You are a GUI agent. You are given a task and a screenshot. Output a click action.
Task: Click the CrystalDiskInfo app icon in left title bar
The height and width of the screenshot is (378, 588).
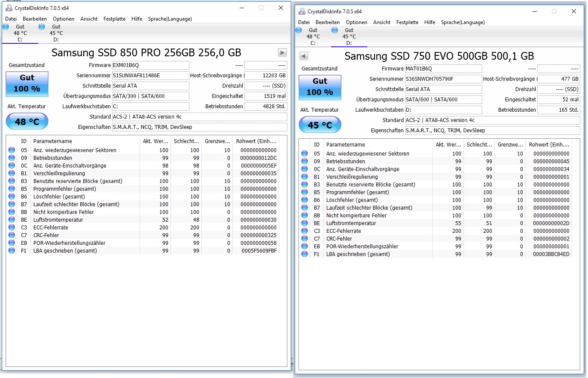click(9, 8)
